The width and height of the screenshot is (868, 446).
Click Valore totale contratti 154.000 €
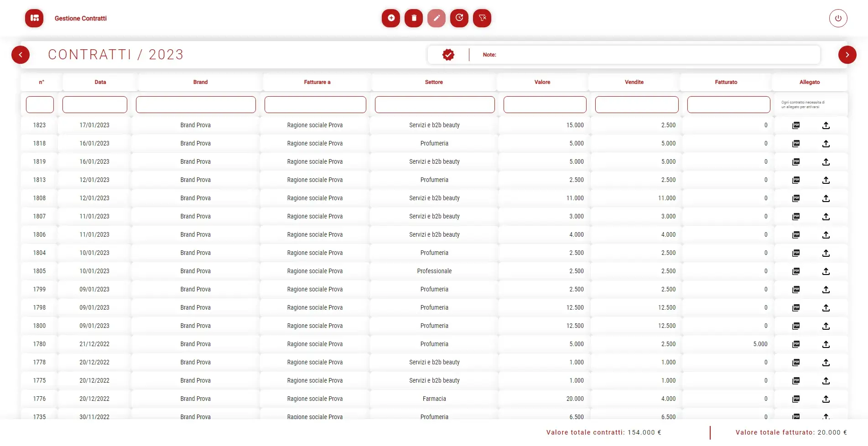click(x=604, y=432)
